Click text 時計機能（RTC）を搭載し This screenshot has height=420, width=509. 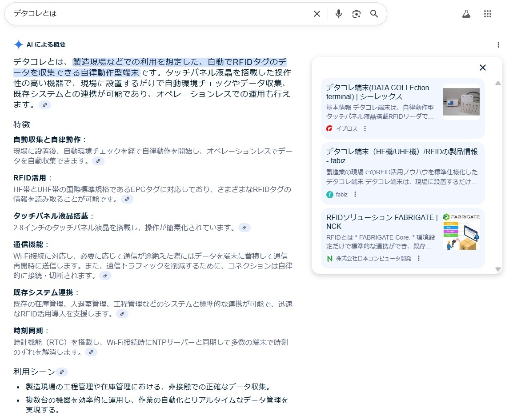[x=151, y=347]
